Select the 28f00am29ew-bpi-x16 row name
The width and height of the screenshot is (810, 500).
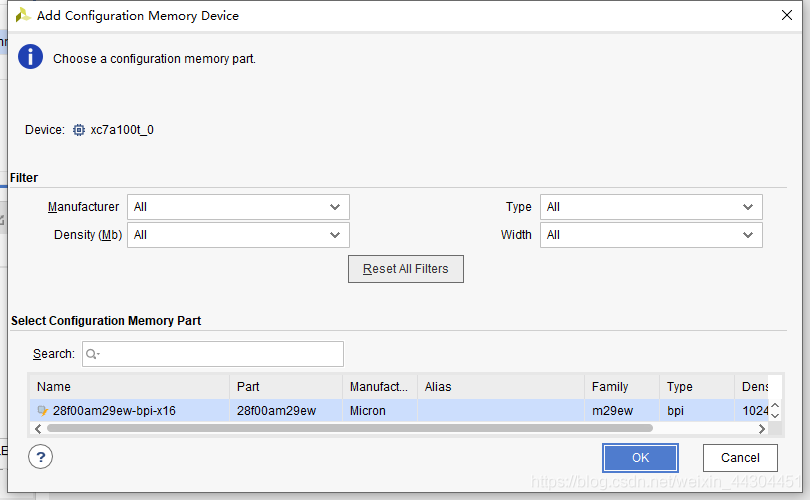(x=114, y=411)
